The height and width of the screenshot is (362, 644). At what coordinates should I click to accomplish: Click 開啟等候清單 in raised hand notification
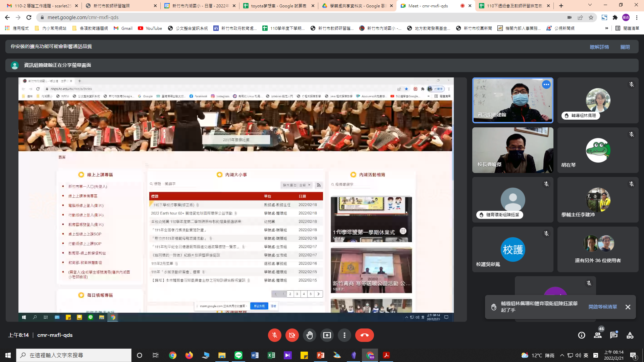point(602,307)
